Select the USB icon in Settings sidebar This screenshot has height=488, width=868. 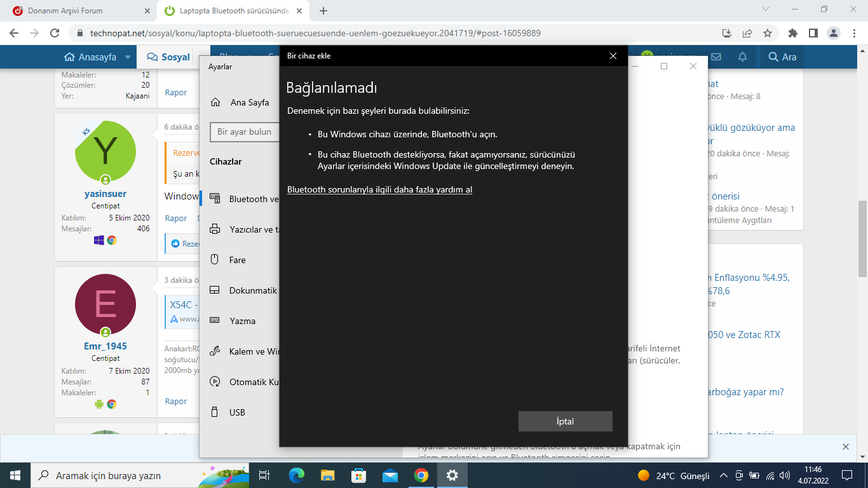[215, 412]
